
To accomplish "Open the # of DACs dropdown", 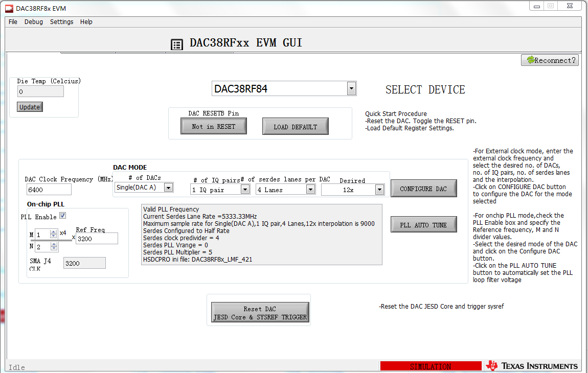I will point(169,188).
